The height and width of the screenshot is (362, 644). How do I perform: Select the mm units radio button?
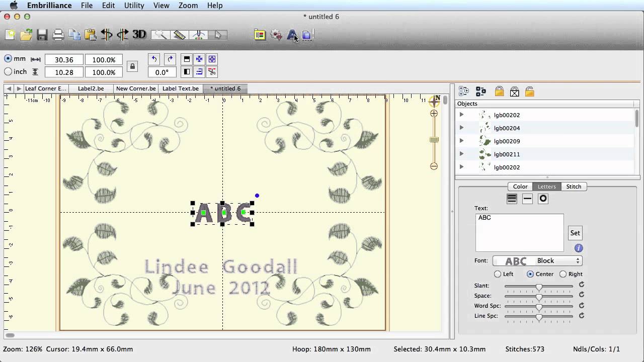click(8, 59)
